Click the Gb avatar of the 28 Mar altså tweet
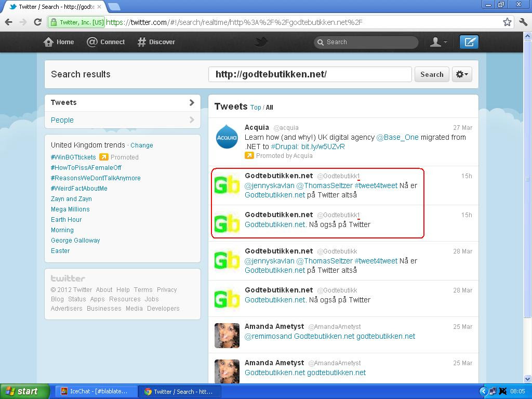Screen dimensions: 532x399 tap(227, 261)
